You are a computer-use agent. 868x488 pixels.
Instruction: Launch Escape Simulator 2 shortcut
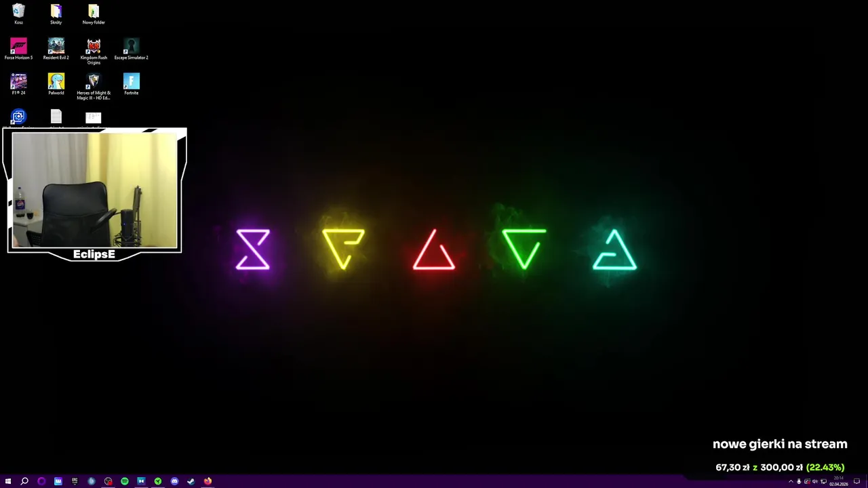(131, 49)
